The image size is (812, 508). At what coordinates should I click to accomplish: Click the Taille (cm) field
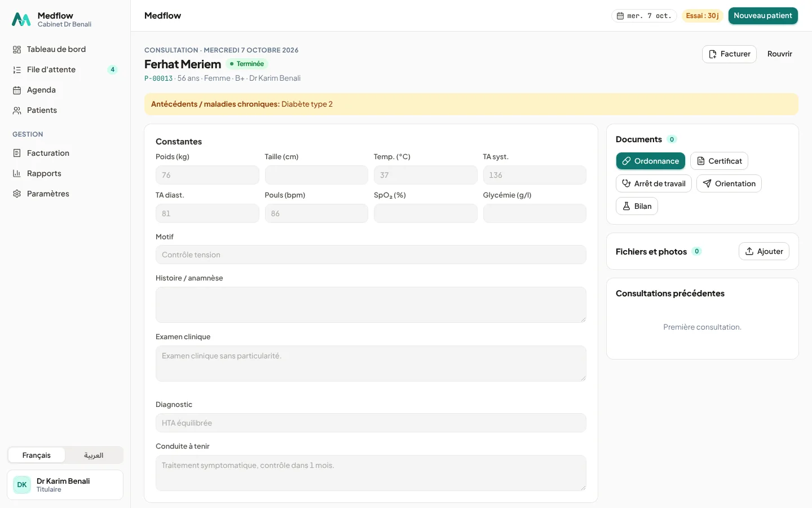(316, 175)
